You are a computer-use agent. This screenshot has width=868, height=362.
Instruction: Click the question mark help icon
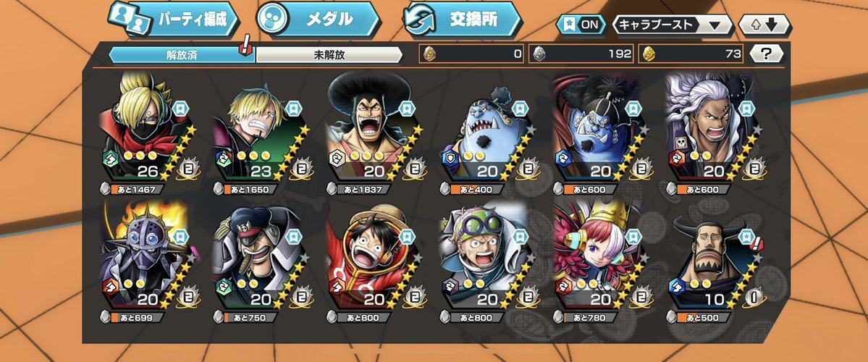[x=766, y=54]
